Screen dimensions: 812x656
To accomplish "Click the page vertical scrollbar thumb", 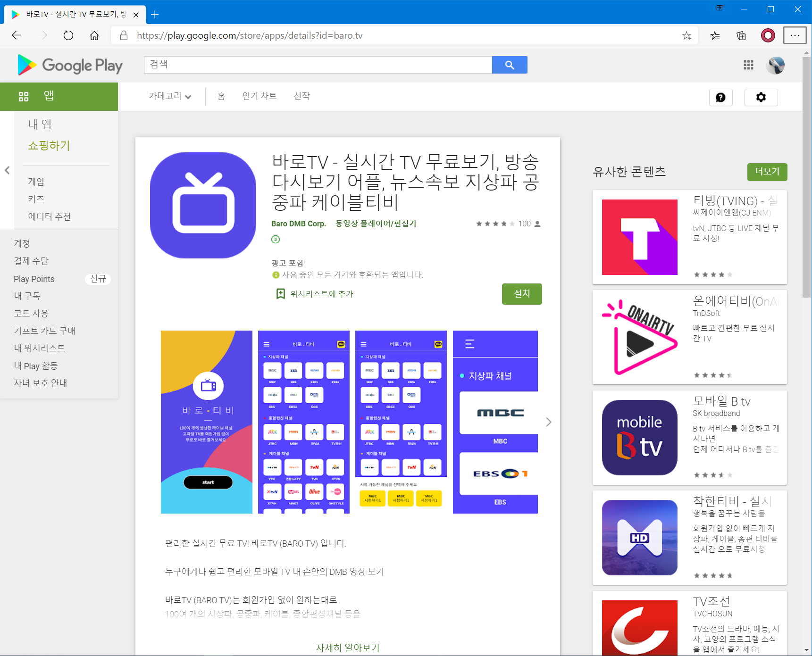I will click(x=807, y=177).
